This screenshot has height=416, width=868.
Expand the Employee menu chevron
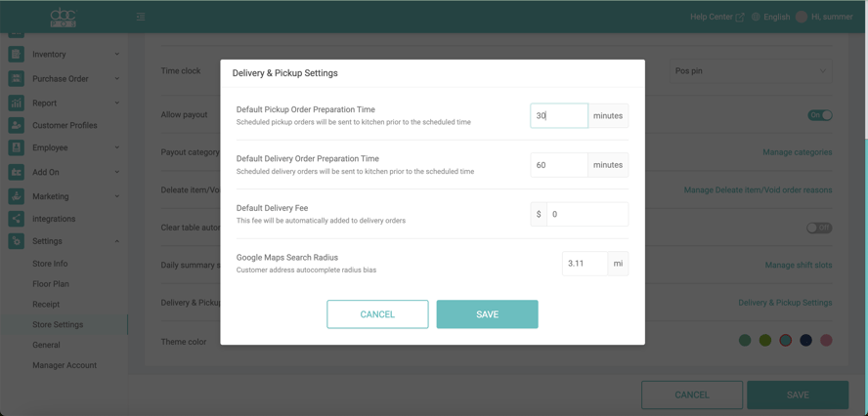pos(116,147)
